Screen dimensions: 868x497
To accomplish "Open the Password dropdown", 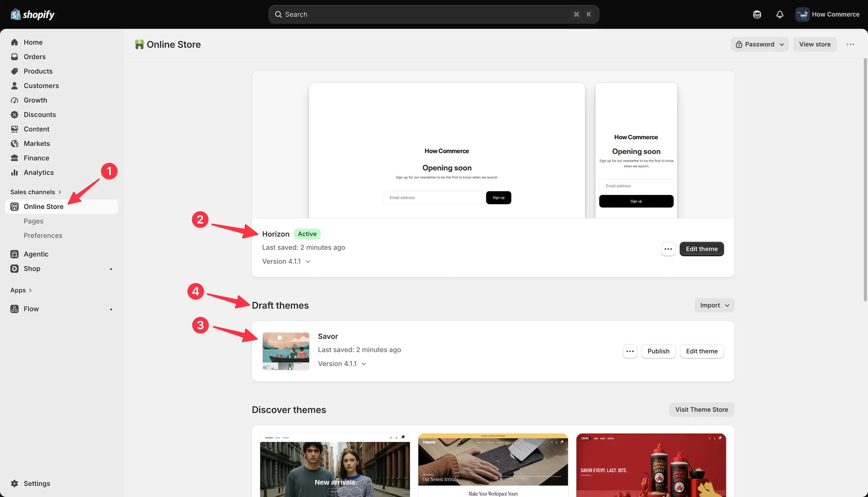I will click(x=759, y=44).
